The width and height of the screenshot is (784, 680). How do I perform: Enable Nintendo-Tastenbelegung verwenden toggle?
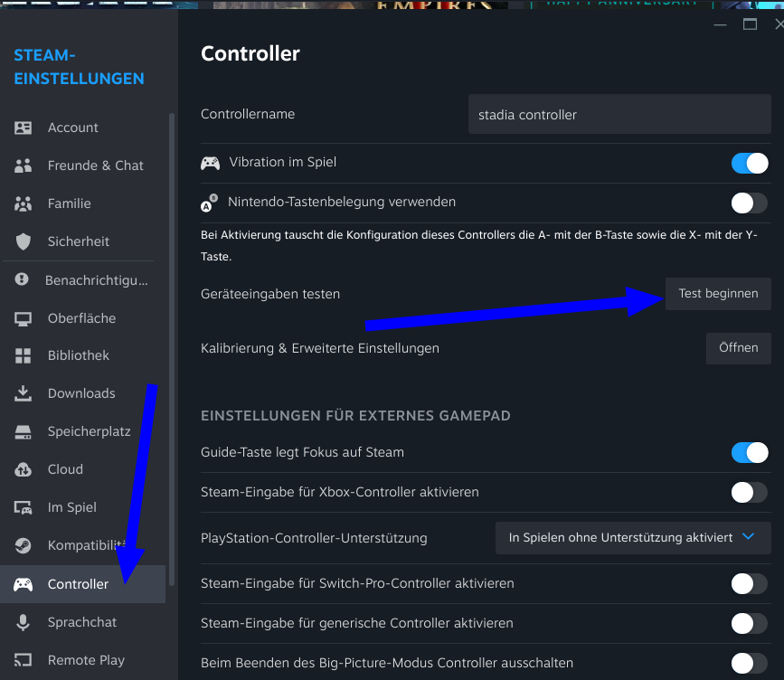click(x=750, y=203)
